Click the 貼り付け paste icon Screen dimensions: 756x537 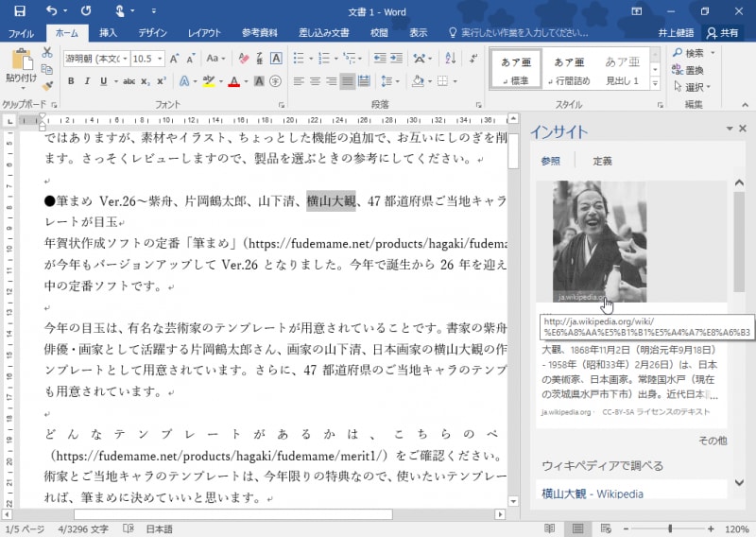click(x=21, y=61)
